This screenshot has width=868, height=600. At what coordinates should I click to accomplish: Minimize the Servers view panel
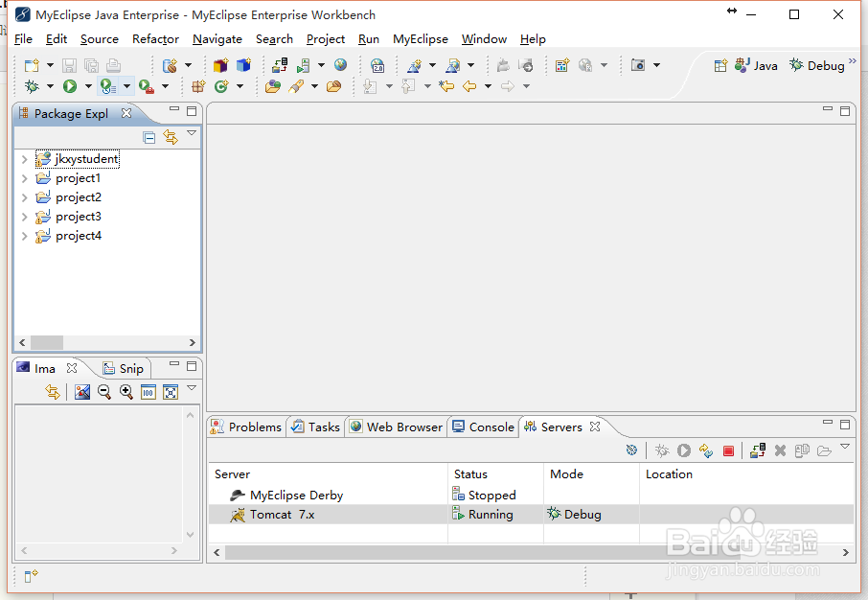[x=828, y=422]
